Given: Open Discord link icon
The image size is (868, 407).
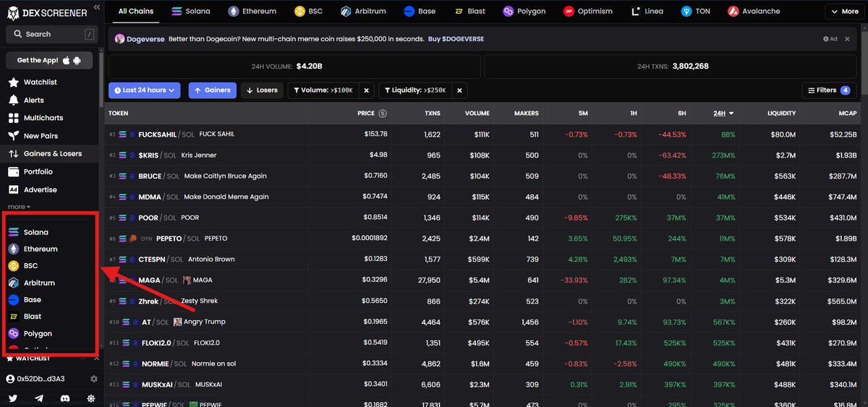Looking at the screenshot, I should [64, 398].
